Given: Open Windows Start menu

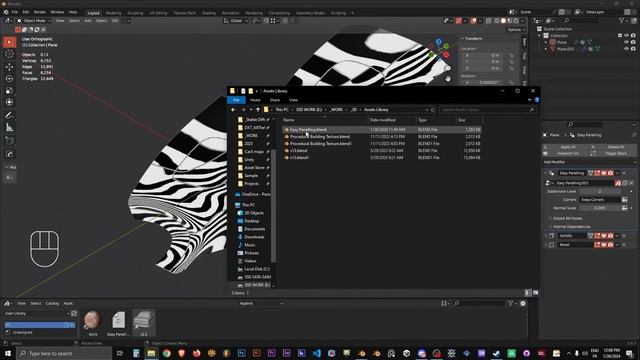Looking at the screenshot, I should (x=8, y=353).
